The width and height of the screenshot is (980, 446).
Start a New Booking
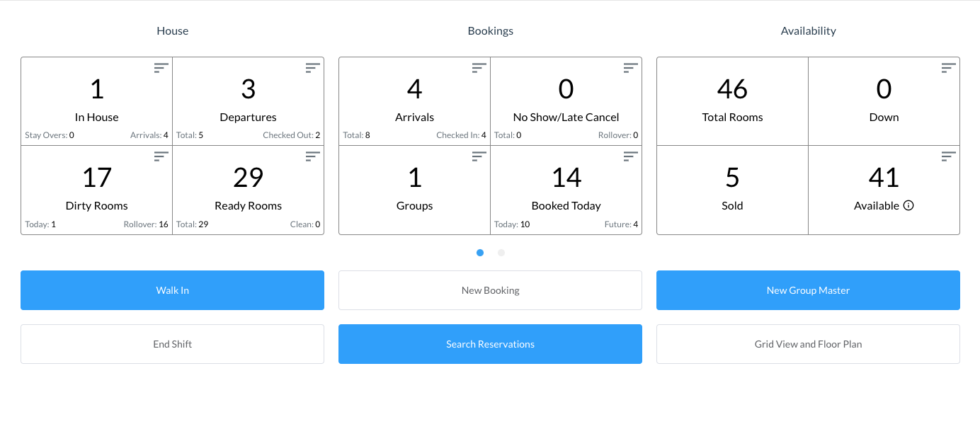(490, 290)
